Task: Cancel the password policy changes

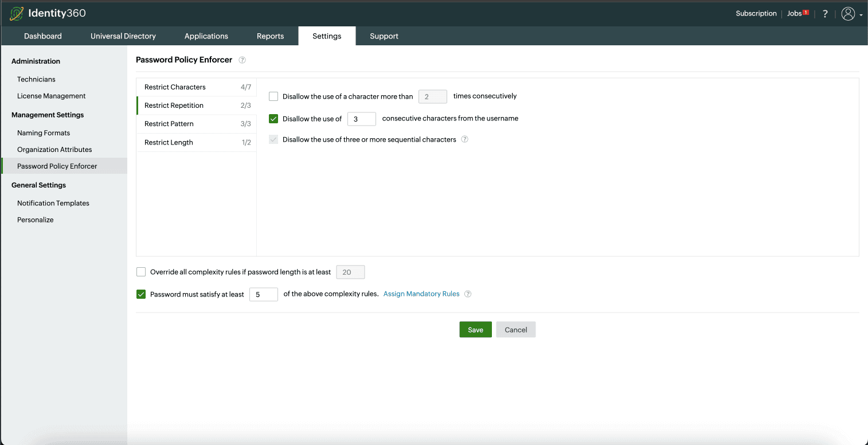Action: point(516,330)
